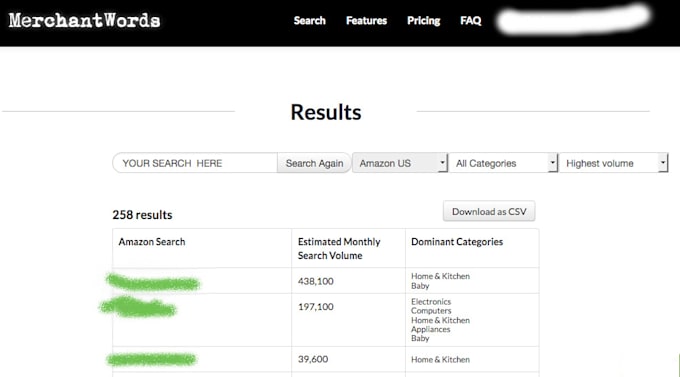Image resolution: width=680 pixels, height=377 pixels.
Task: Click Baby in the 438,100 row
Action: coord(420,286)
